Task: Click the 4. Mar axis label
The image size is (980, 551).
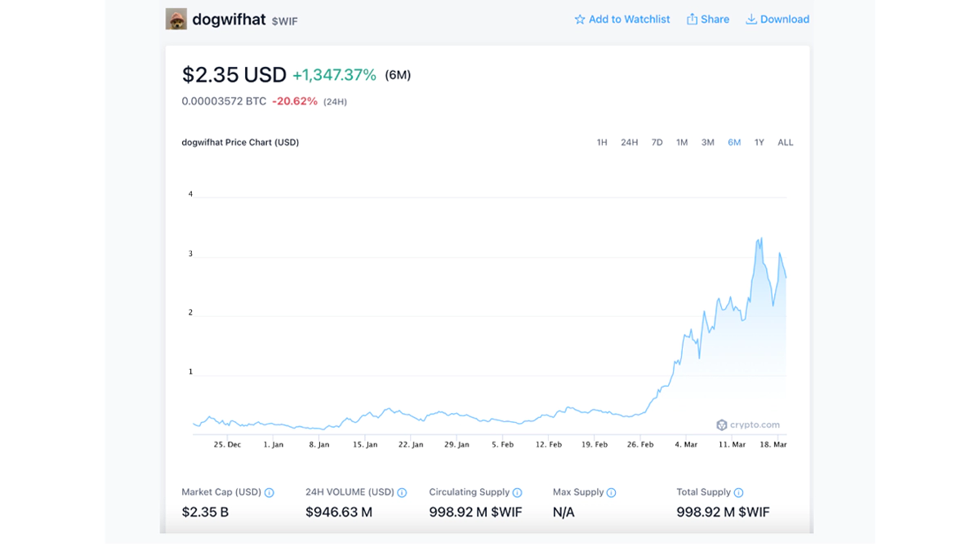Action: [x=686, y=445]
